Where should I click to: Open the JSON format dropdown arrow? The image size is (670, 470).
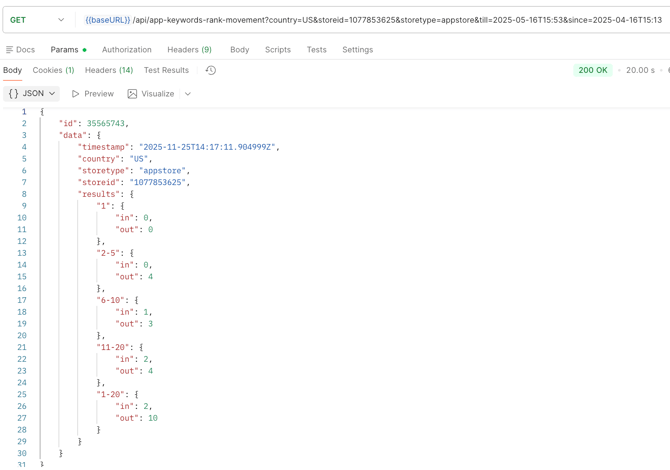click(x=52, y=94)
